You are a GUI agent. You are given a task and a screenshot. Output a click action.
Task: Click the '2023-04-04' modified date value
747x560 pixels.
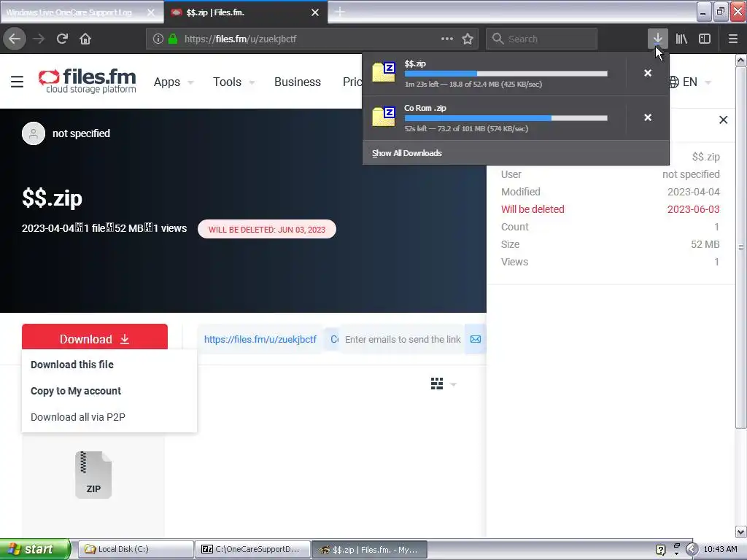[x=693, y=192]
